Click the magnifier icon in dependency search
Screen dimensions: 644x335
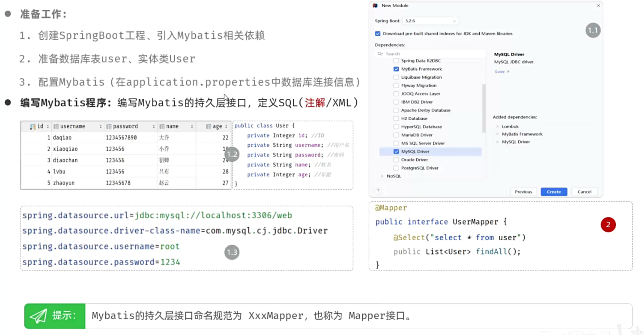tap(381, 54)
